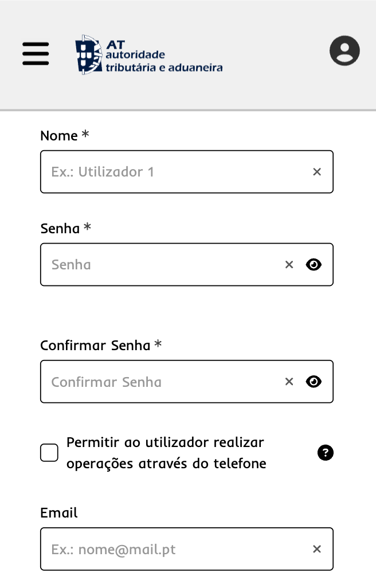Show password in Confirmar Senha field
376x588 pixels.
314,382
